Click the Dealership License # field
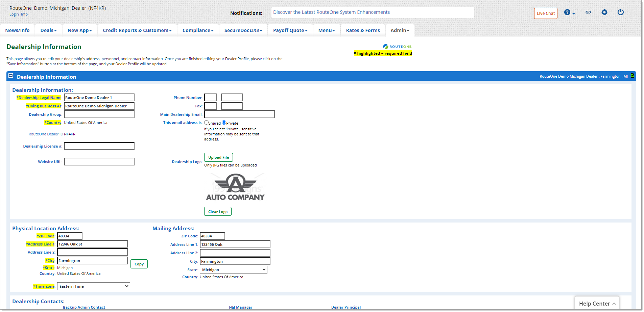 point(99,146)
